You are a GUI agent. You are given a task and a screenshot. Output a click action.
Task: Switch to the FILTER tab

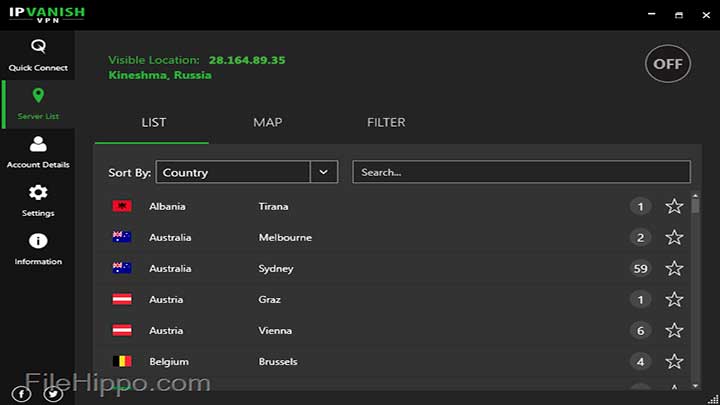[386, 122]
